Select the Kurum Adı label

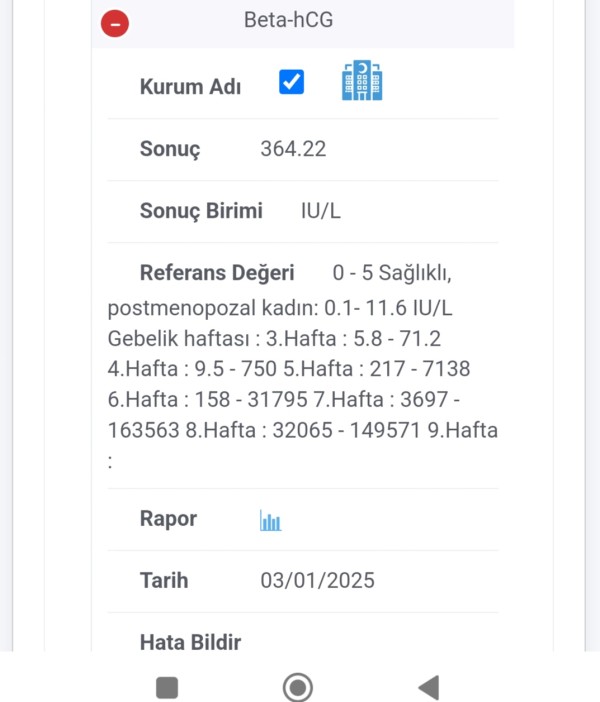point(190,86)
